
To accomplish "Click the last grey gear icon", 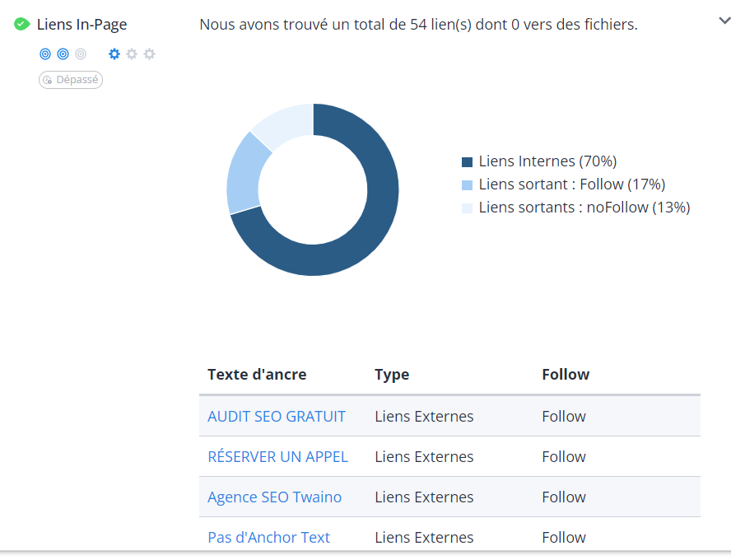I will coord(149,54).
